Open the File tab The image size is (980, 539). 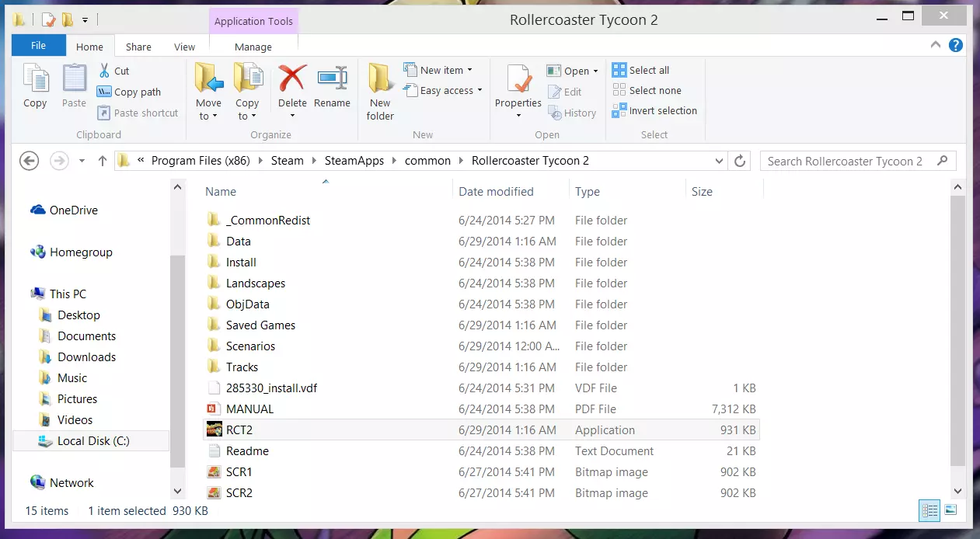click(x=38, y=46)
